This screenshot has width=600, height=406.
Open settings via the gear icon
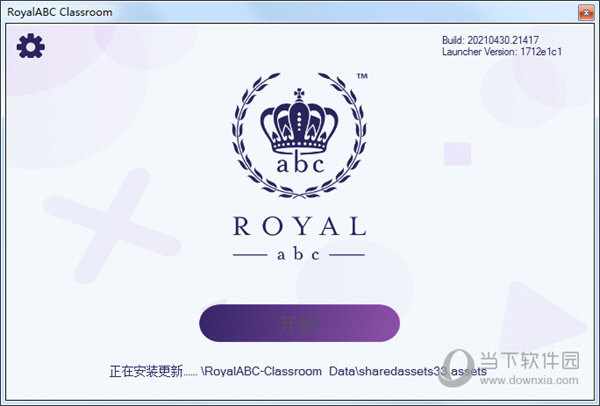click(x=31, y=46)
